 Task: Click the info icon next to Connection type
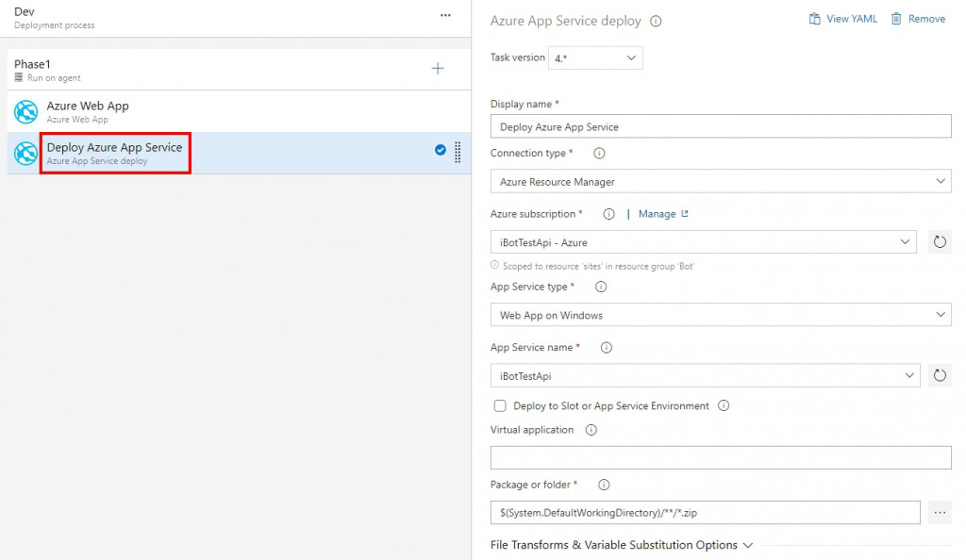tap(599, 153)
